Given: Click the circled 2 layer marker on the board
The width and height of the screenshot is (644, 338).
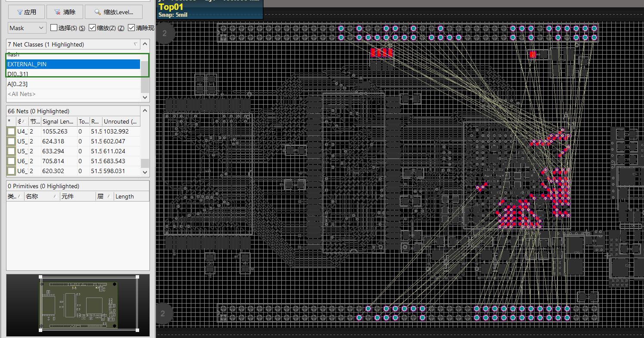Looking at the screenshot, I should point(165,33).
